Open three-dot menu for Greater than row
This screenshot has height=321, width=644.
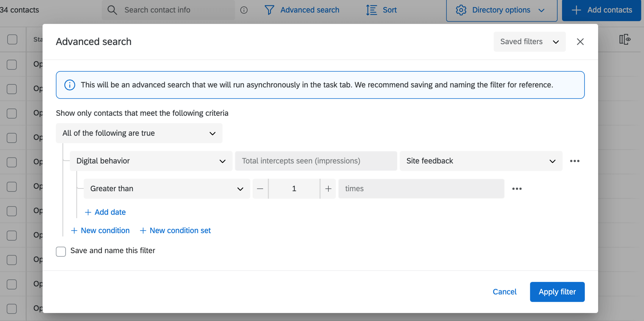[x=517, y=189]
